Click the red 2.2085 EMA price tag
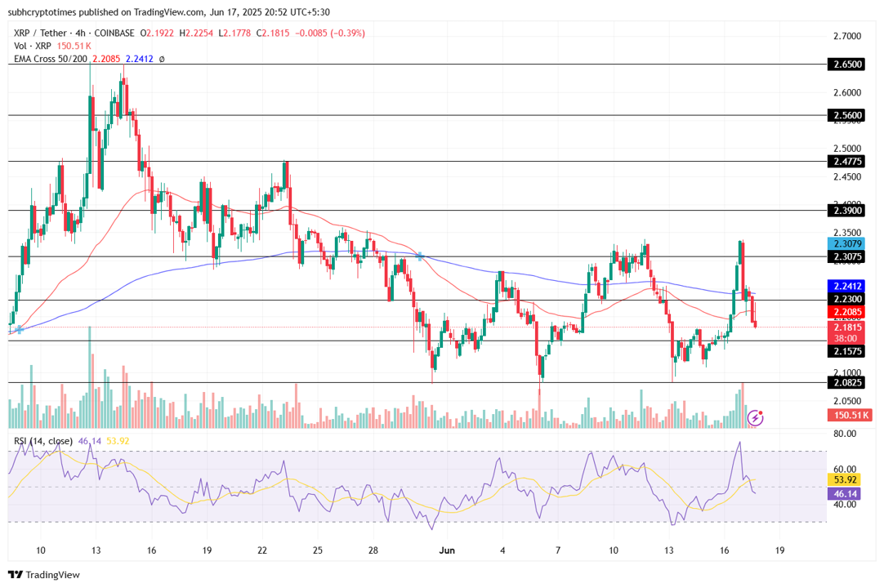The image size is (884, 588). point(846,312)
